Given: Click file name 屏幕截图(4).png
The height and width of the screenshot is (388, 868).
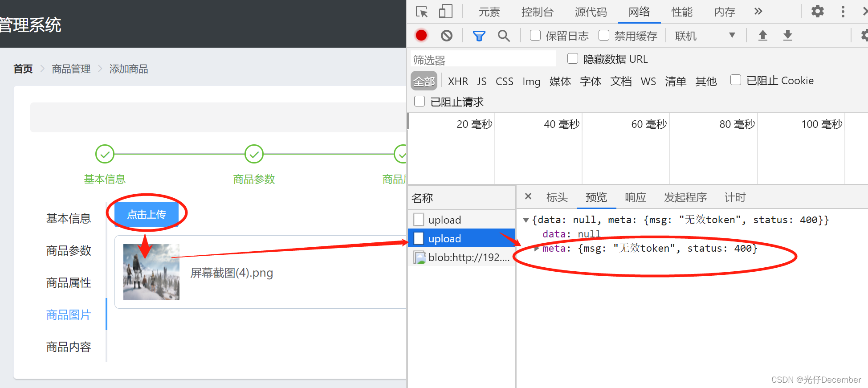Looking at the screenshot, I should point(232,273).
